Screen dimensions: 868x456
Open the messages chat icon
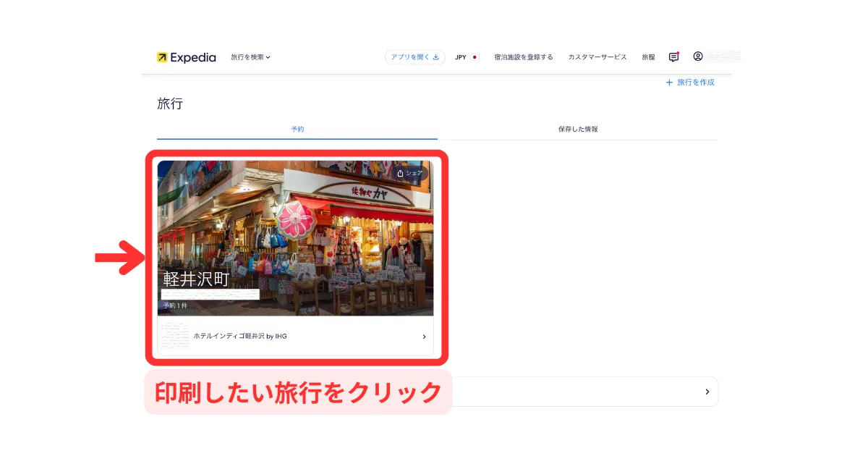(x=673, y=57)
